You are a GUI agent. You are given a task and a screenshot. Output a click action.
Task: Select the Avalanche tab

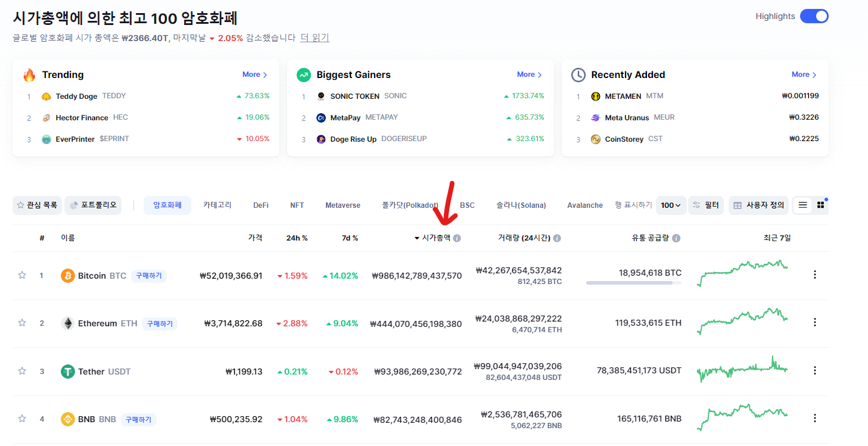pos(585,205)
